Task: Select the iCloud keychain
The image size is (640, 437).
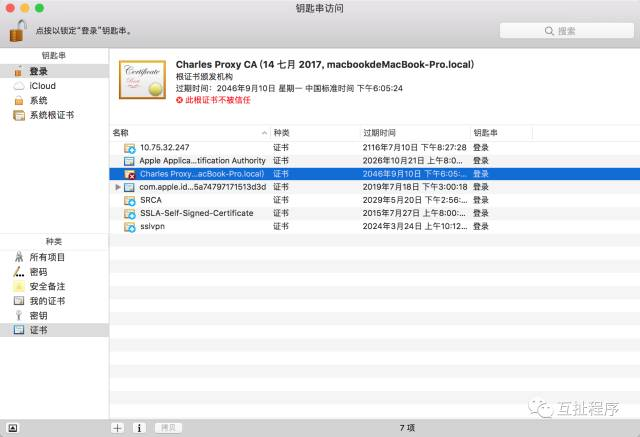Action: (54, 86)
